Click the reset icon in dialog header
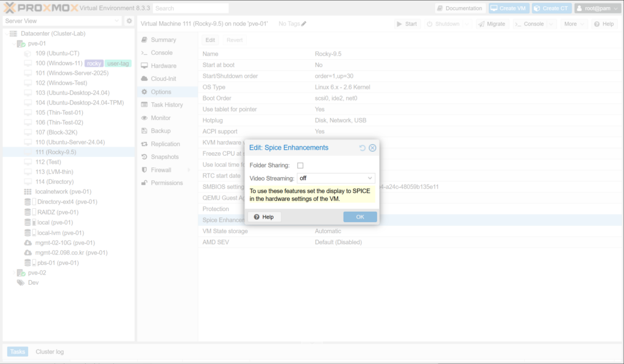The height and width of the screenshot is (364, 624). click(363, 148)
